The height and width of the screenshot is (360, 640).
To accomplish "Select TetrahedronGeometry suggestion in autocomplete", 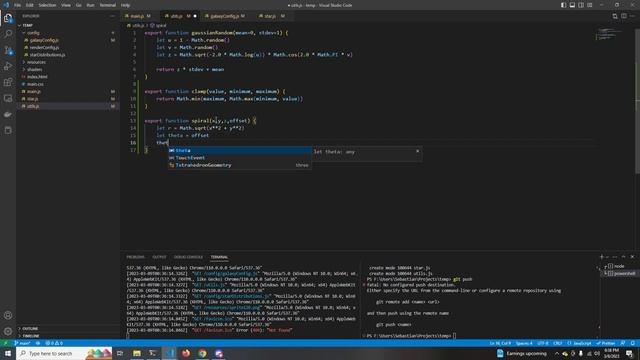I will [x=240, y=165].
